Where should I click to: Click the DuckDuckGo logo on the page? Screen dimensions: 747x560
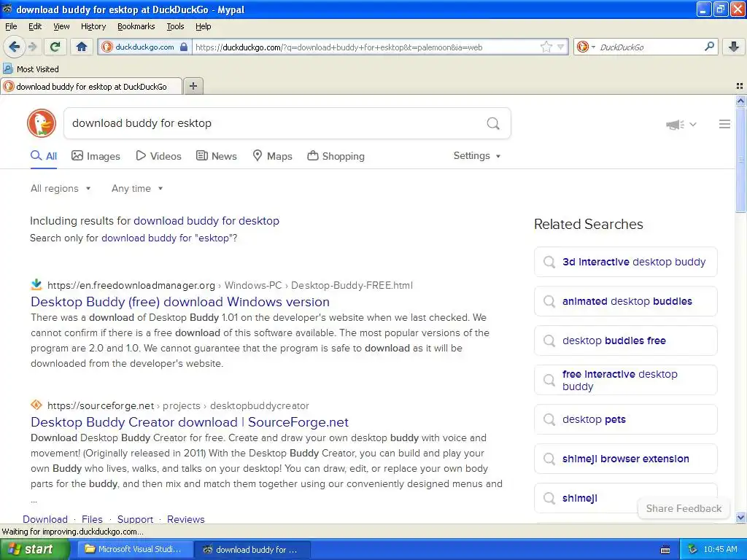coord(42,123)
